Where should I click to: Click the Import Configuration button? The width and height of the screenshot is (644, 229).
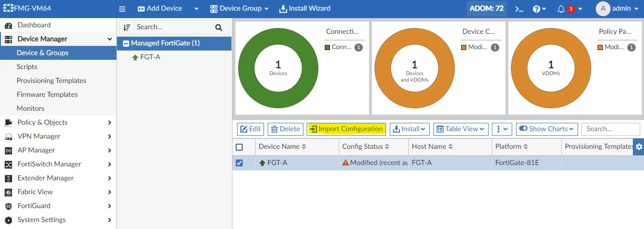[x=346, y=129]
